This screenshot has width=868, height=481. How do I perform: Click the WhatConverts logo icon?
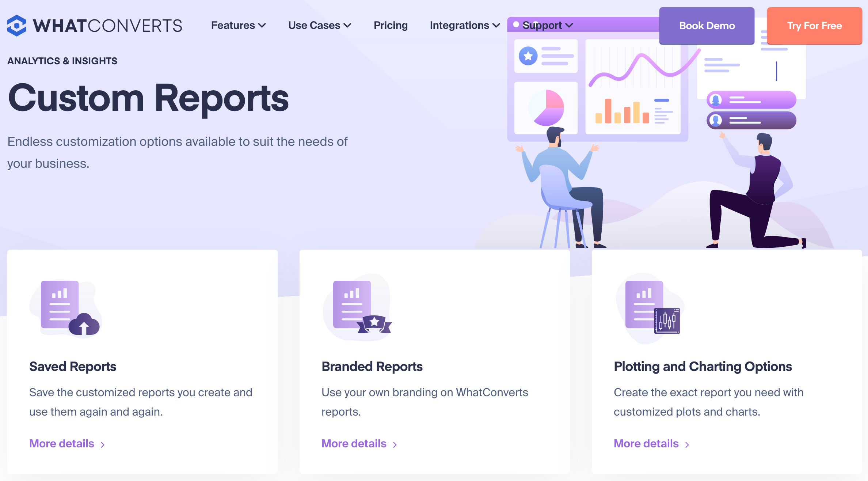[16, 25]
